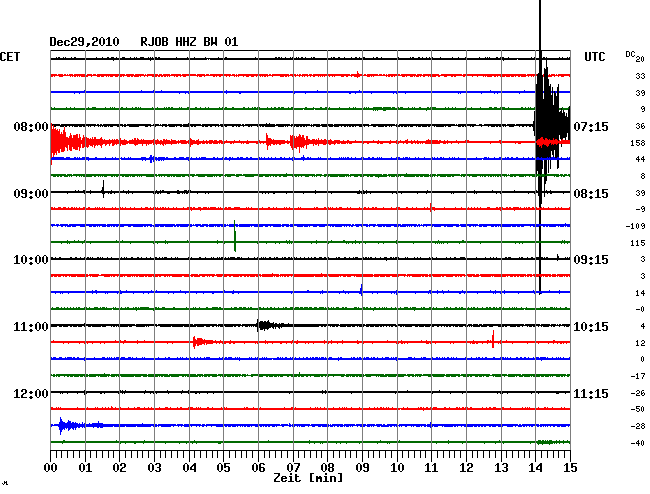The width and height of the screenshot is (650, 494).
Task: Click the date label Dec29,2010
Action: click(x=84, y=42)
